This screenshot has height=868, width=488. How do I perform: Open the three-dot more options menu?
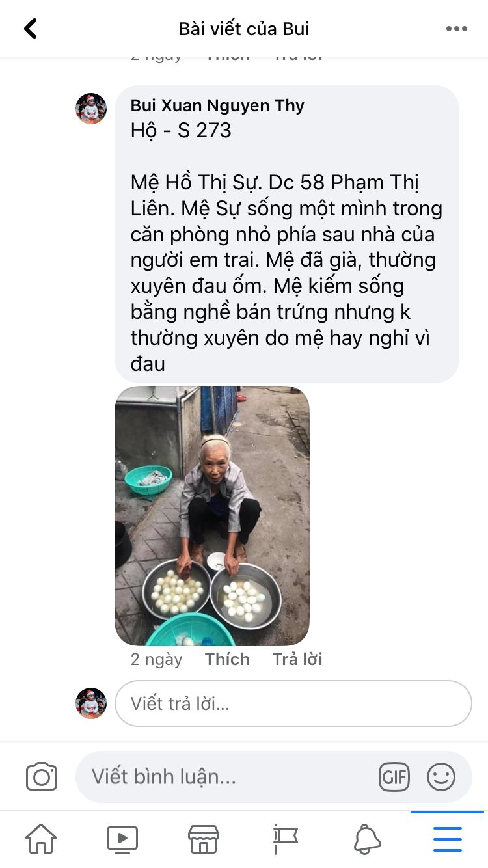pos(456,29)
